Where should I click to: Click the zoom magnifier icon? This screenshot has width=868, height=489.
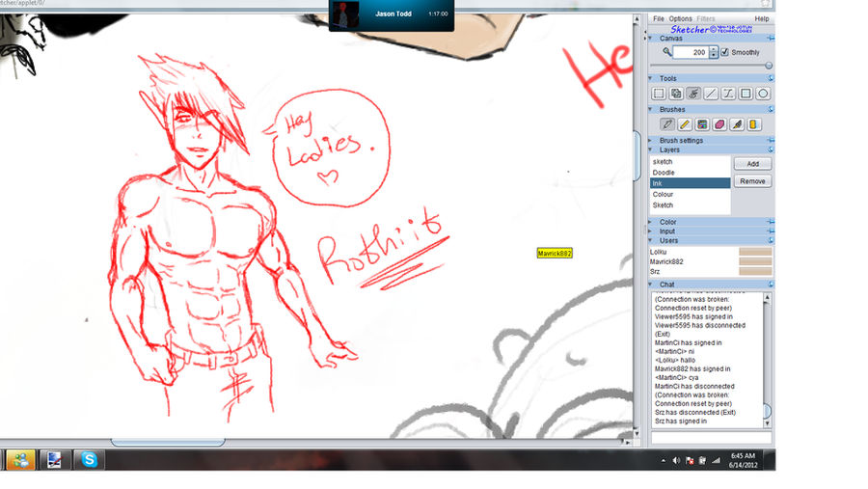coord(667,52)
